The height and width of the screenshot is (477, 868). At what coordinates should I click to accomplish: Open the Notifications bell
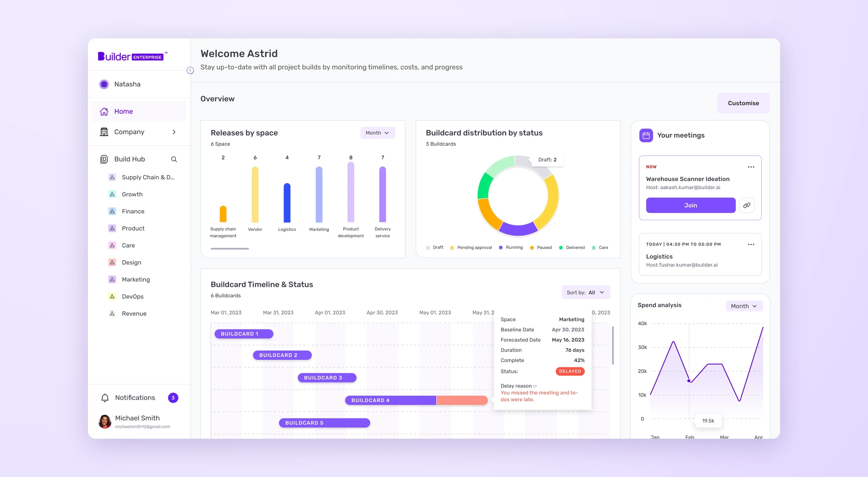click(x=105, y=398)
